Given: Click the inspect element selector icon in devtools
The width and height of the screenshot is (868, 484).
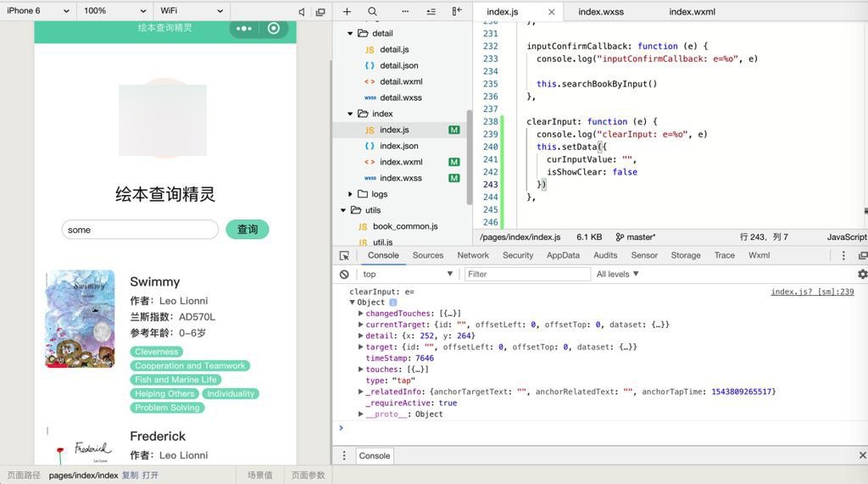Looking at the screenshot, I should click(x=344, y=255).
